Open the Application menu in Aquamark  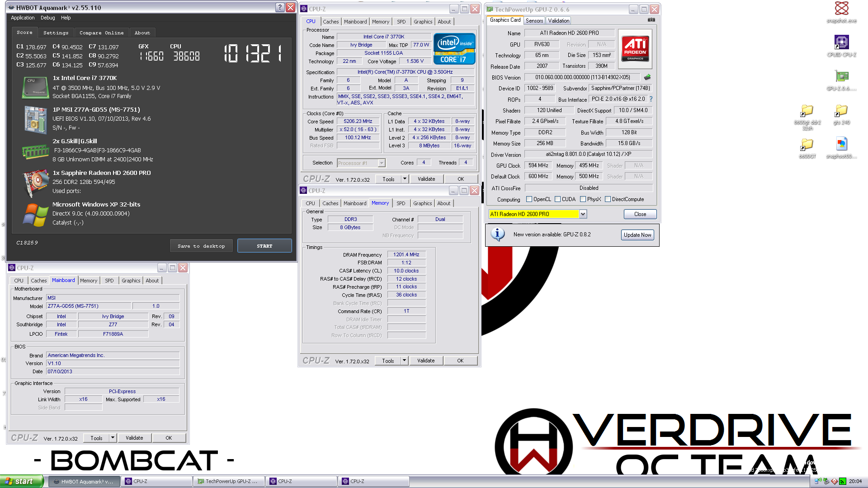pos(23,18)
